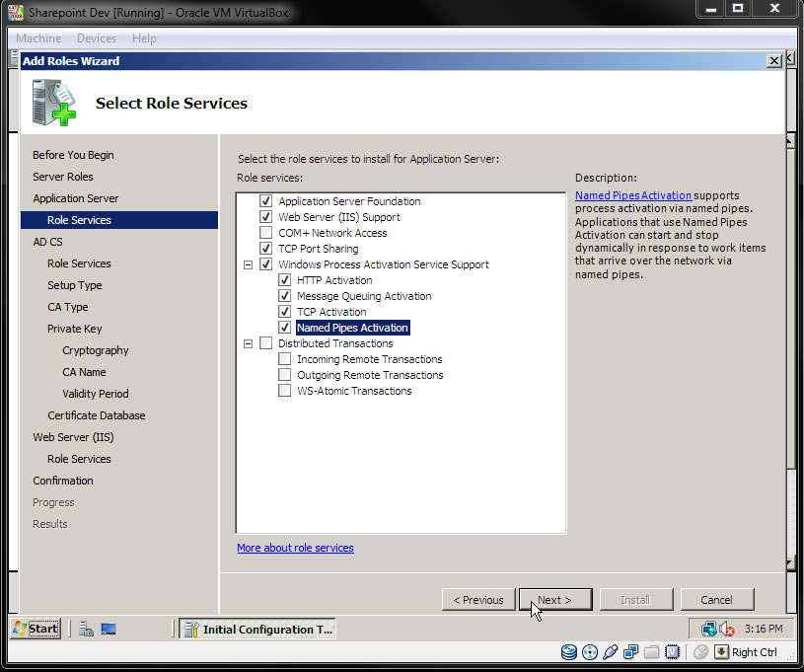Uncheck TCP Port Sharing
This screenshot has width=804, height=672.
click(265, 249)
